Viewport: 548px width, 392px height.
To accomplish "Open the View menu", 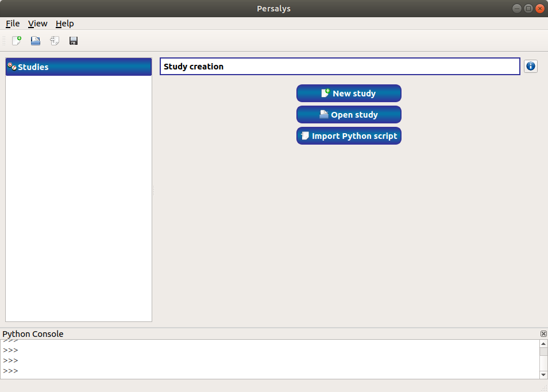I will tap(37, 24).
